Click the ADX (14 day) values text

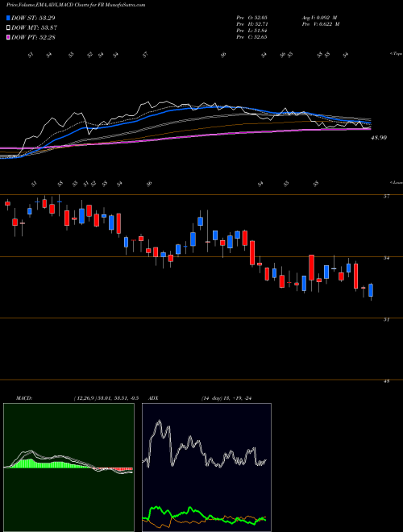pyautogui.click(x=226, y=398)
